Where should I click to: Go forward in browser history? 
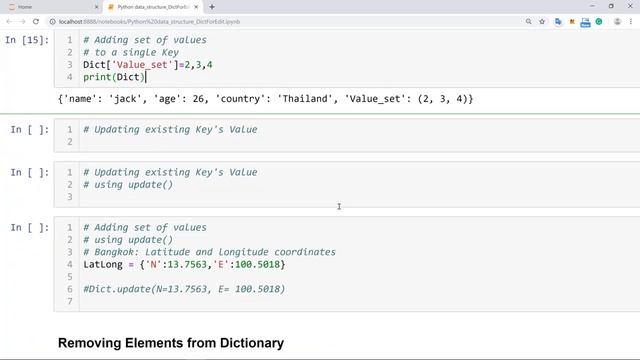tap(22, 22)
